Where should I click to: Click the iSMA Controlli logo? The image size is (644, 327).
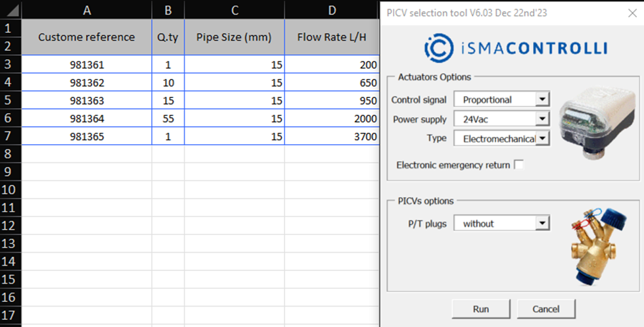point(515,48)
